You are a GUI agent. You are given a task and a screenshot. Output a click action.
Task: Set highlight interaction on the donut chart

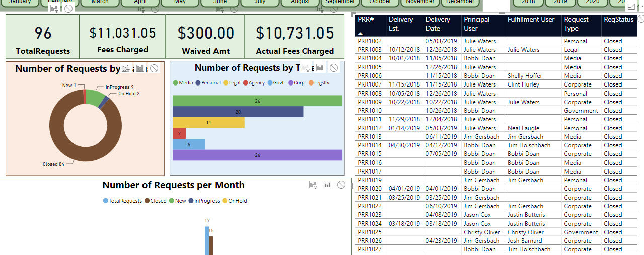click(x=139, y=68)
